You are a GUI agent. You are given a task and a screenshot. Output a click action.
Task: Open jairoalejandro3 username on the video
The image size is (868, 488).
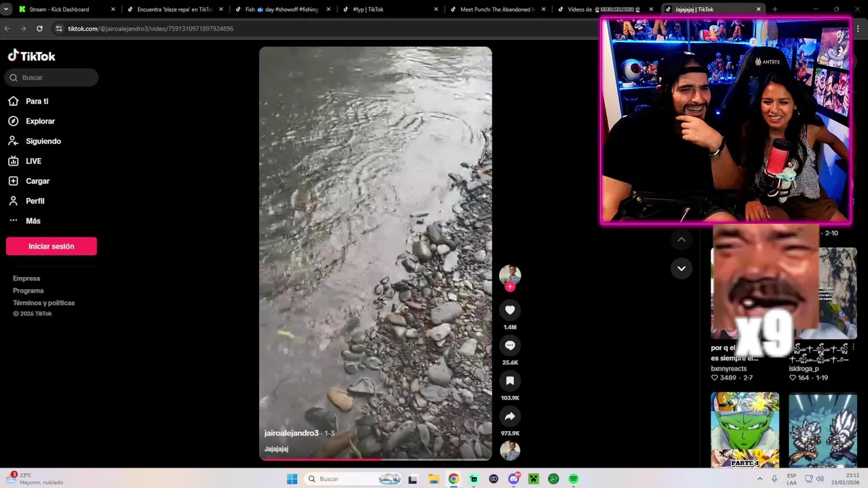[x=292, y=433]
